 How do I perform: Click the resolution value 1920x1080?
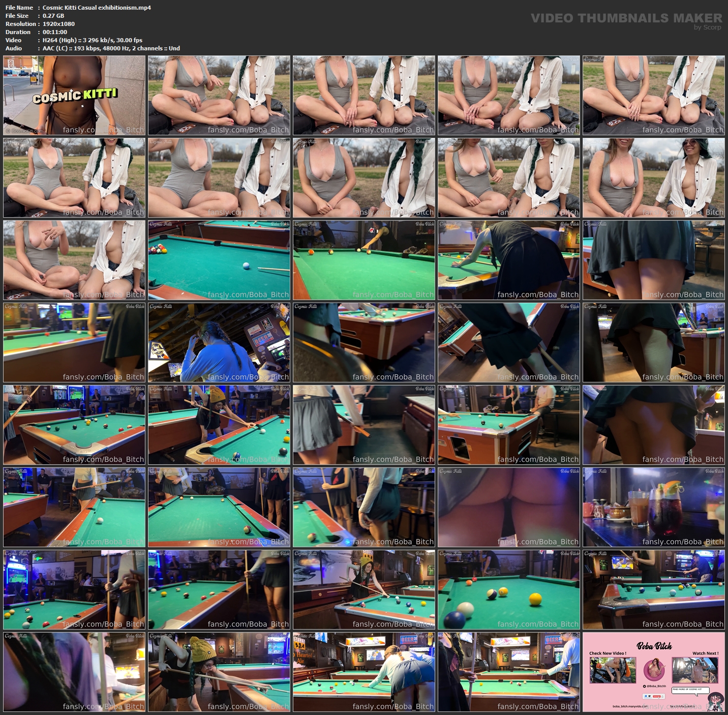click(58, 24)
